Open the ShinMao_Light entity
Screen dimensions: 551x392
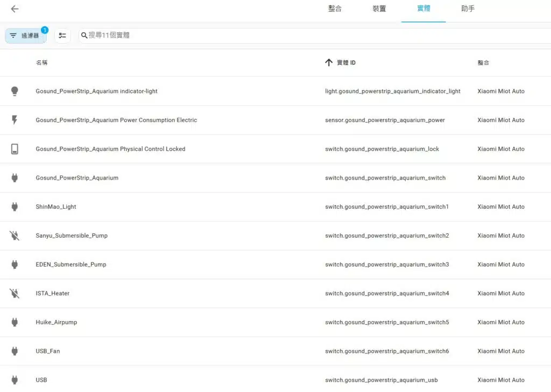56,206
